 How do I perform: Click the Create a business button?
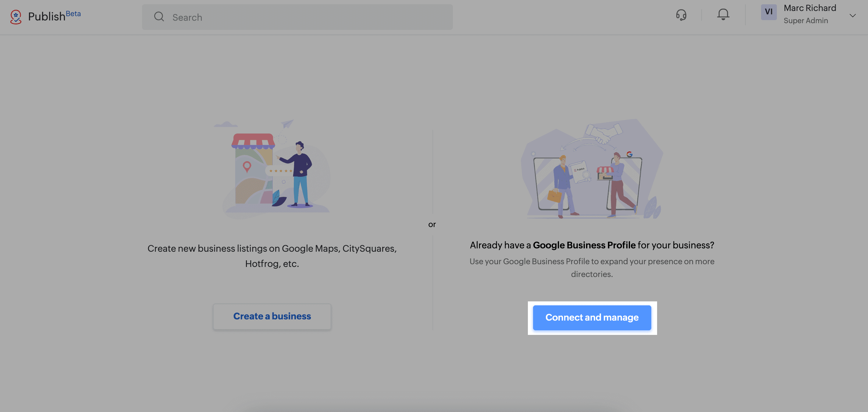[272, 317]
